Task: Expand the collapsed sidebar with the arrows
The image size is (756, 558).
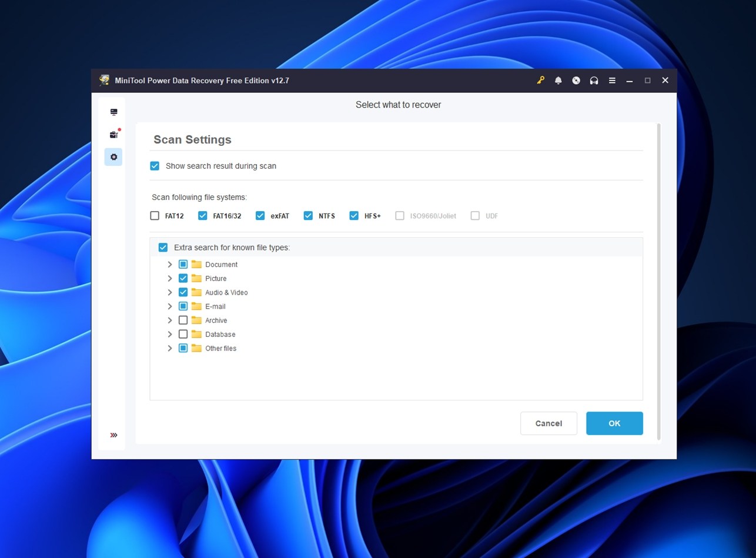Action: pyautogui.click(x=113, y=435)
